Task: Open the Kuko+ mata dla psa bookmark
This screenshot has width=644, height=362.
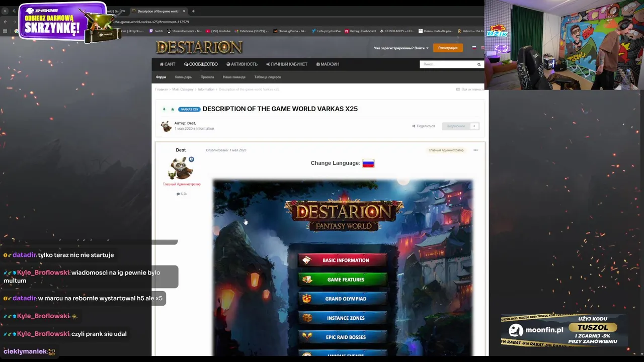Action: [436, 31]
